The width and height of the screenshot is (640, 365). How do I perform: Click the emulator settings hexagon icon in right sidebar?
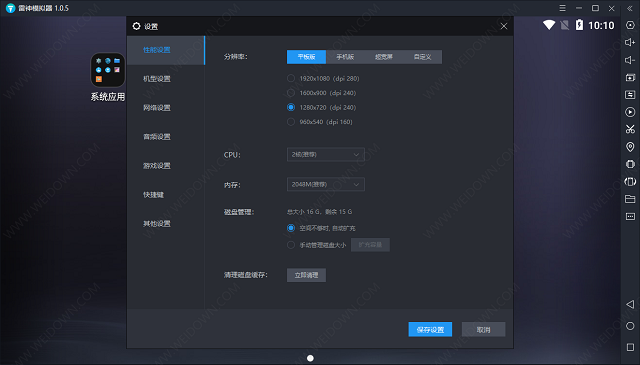630,25
